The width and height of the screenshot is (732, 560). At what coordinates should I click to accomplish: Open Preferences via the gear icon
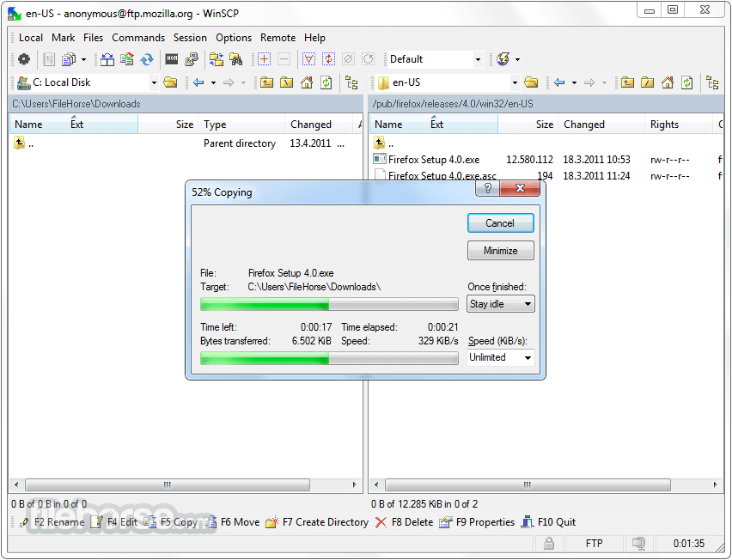pos(24,59)
